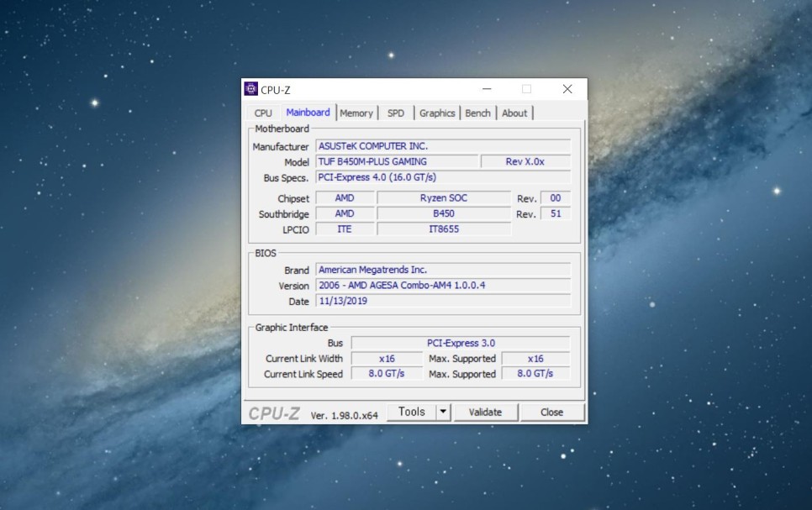Viewport: 812px width, 510px height.
Task: Click the ITE LPCIO vendor field
Action: (x=345, y=229)
